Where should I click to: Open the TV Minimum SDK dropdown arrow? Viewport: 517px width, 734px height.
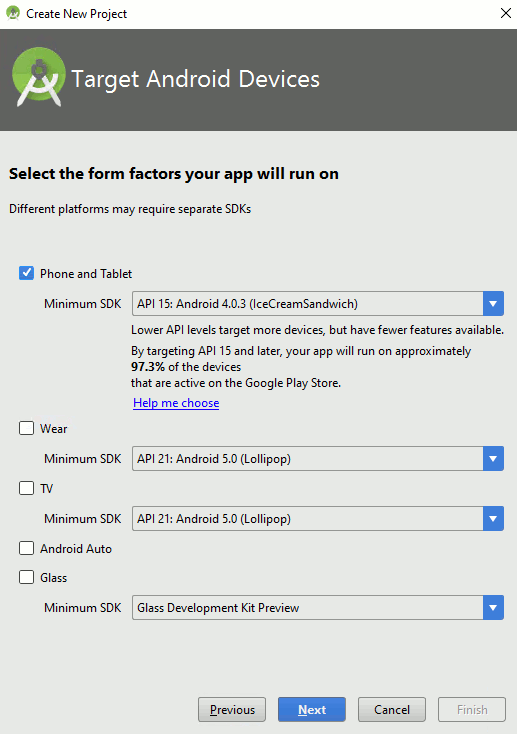[493, 519]
